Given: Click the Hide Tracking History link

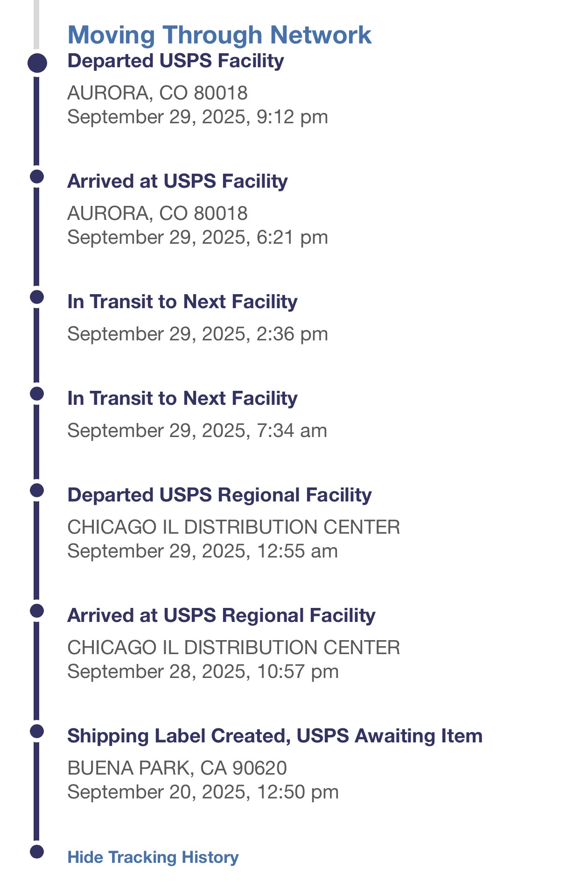Looking at the screenshot, I should pyautogui.click(x=153, y=857).
